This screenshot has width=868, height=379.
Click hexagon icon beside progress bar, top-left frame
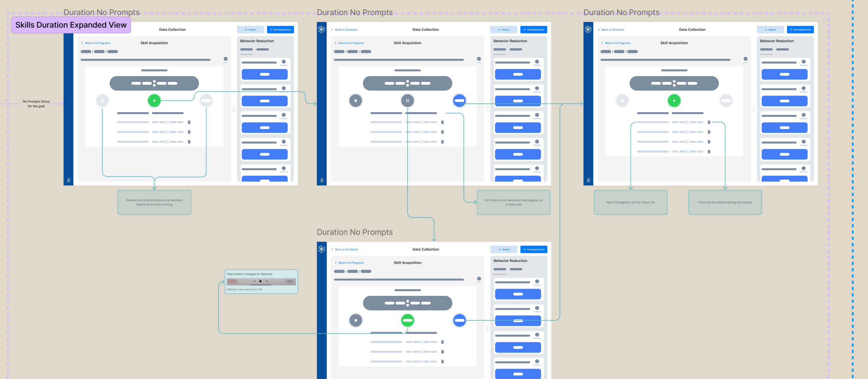pyautogui.click(x=226, y=59)
